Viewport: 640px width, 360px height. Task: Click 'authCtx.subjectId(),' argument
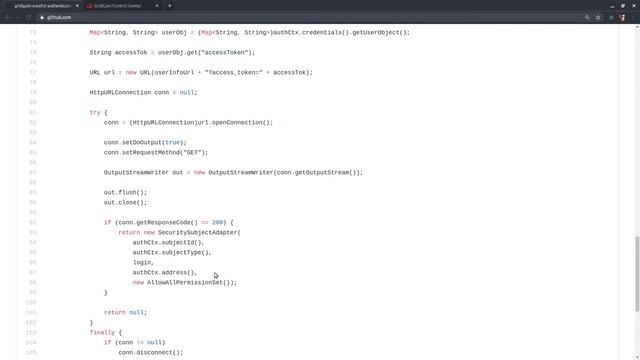coord(168,242)
